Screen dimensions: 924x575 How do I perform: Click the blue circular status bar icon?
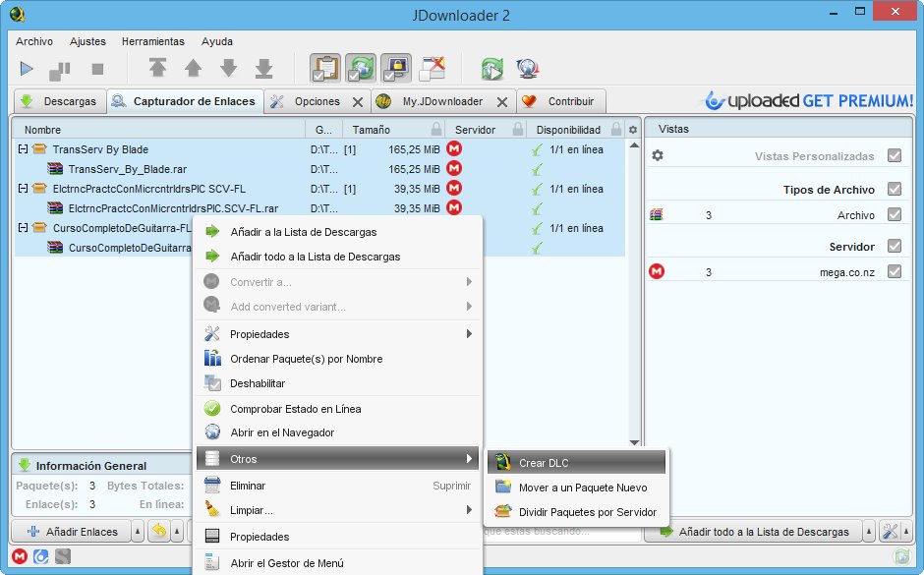(40, 556)
